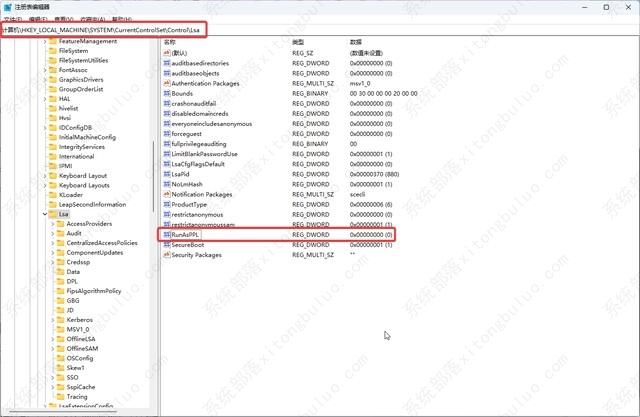This screenshot has height=417, width=640.
Task: Expand the SspiCache subkey
Action: point(53,387)
